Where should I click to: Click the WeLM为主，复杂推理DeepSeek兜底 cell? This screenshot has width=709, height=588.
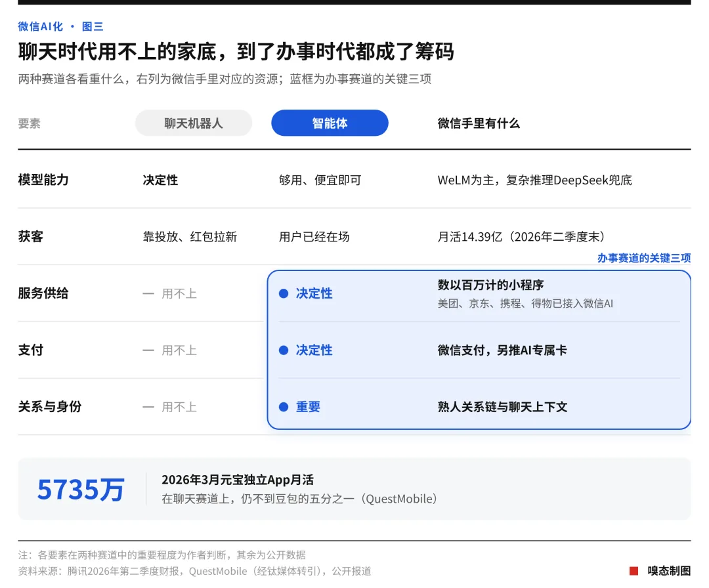tap(534, 180)
